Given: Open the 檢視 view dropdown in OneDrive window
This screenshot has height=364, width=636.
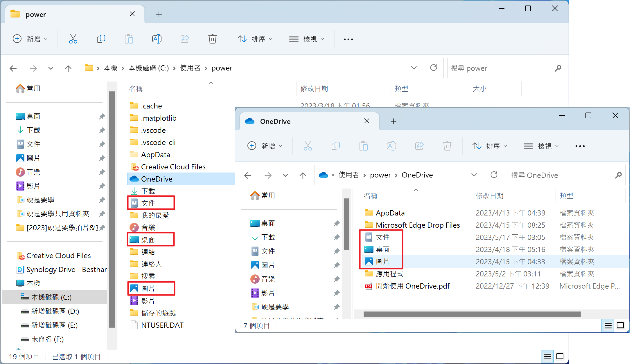Looking at the screenshot, I should coord(541,146).
